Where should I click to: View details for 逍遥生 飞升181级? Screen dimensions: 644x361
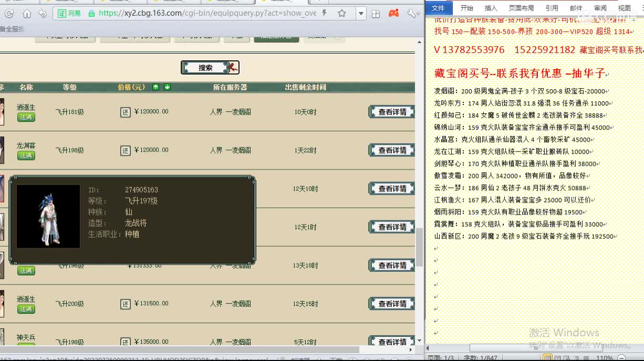point(392,112)
